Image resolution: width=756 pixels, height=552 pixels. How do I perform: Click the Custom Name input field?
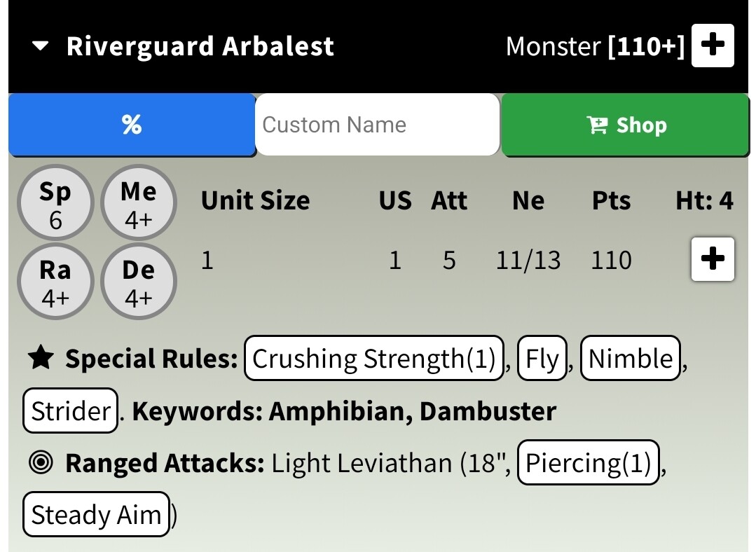tap(377, 125)
